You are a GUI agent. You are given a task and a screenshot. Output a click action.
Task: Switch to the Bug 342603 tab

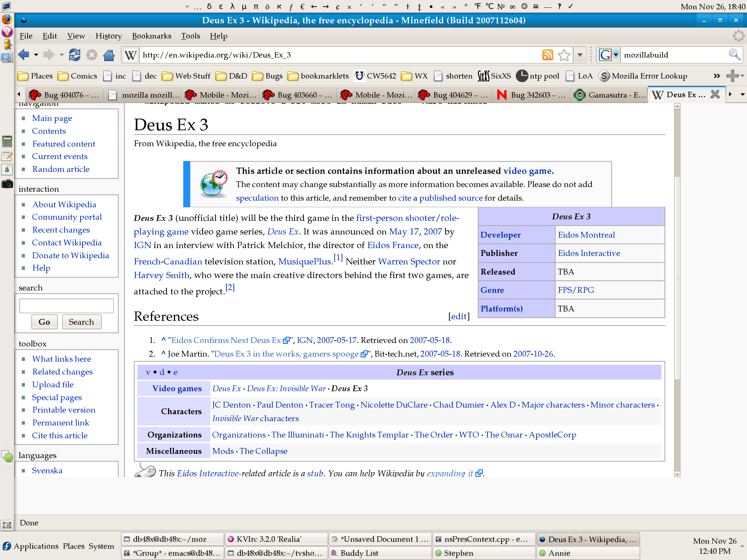531,94
